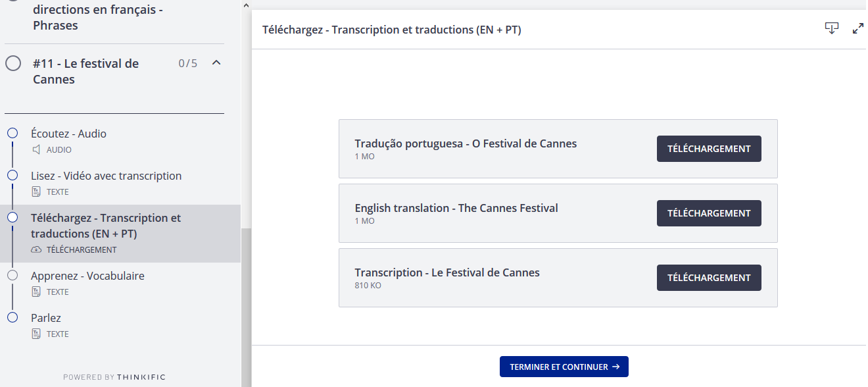The image size is (868, 387).
Task: Download the Transcription - Le Festival de Cannes
Action: 708,278
